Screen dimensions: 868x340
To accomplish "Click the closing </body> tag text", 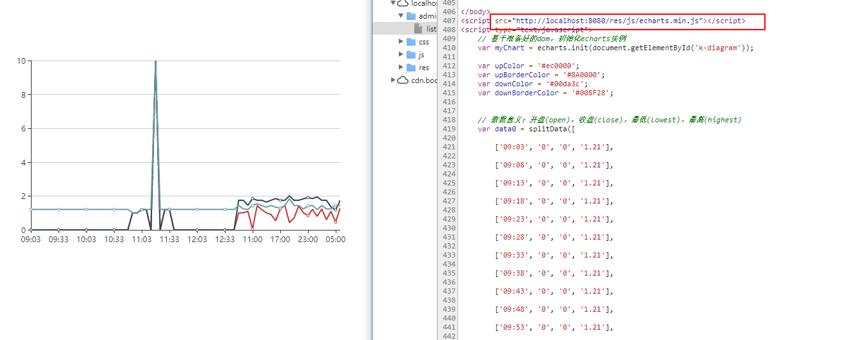I will pos(475,12).
